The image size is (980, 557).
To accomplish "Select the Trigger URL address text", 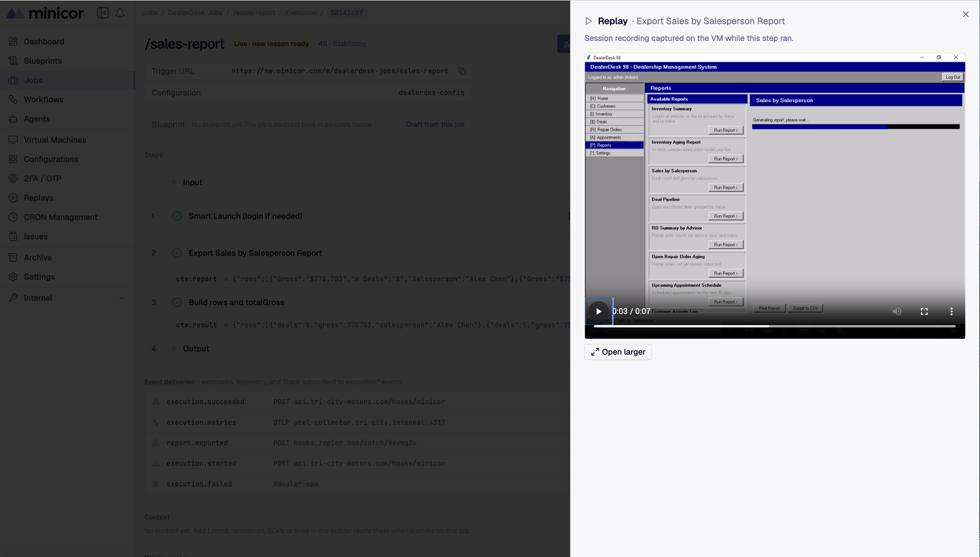I will click(x=340, y=71).
